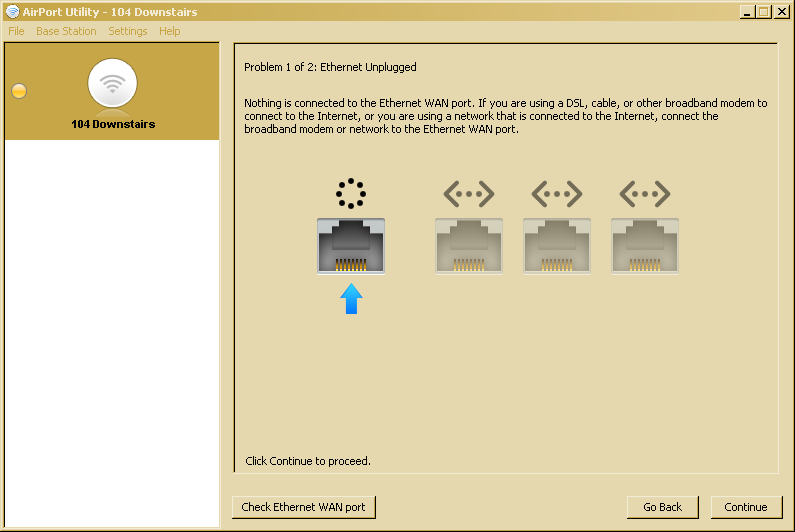
Task: Open the Base Station menu
Action: pos(66,31)
